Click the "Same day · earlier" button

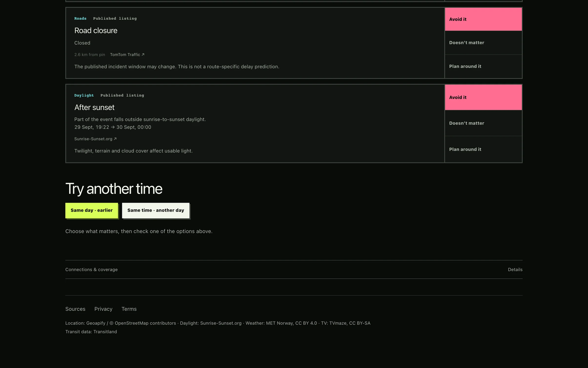(92, 210)
